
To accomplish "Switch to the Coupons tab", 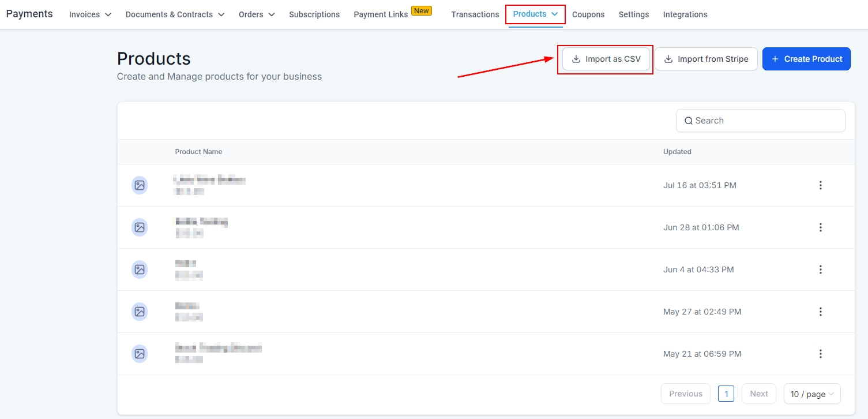I will pyautogui.click(x=588, y=14).
